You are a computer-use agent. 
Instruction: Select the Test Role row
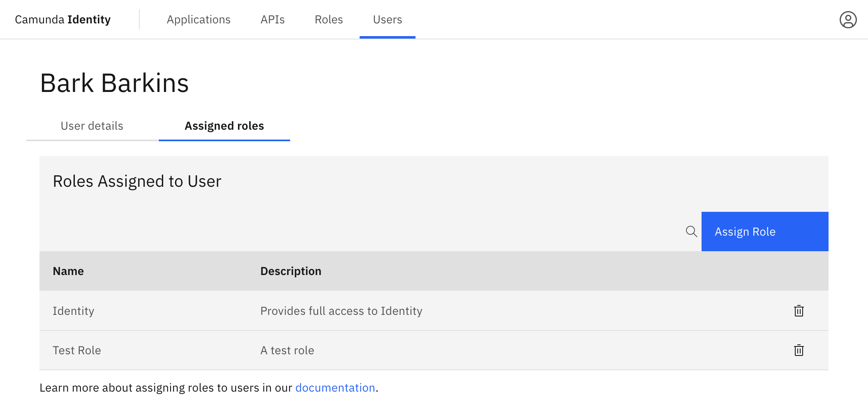tap(76, 350)
